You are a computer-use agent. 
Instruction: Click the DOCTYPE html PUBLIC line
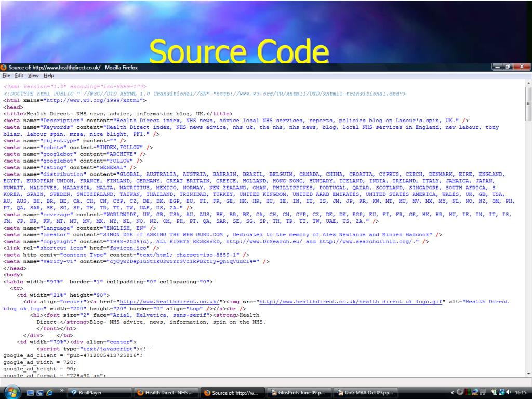[x=205, y=94]
